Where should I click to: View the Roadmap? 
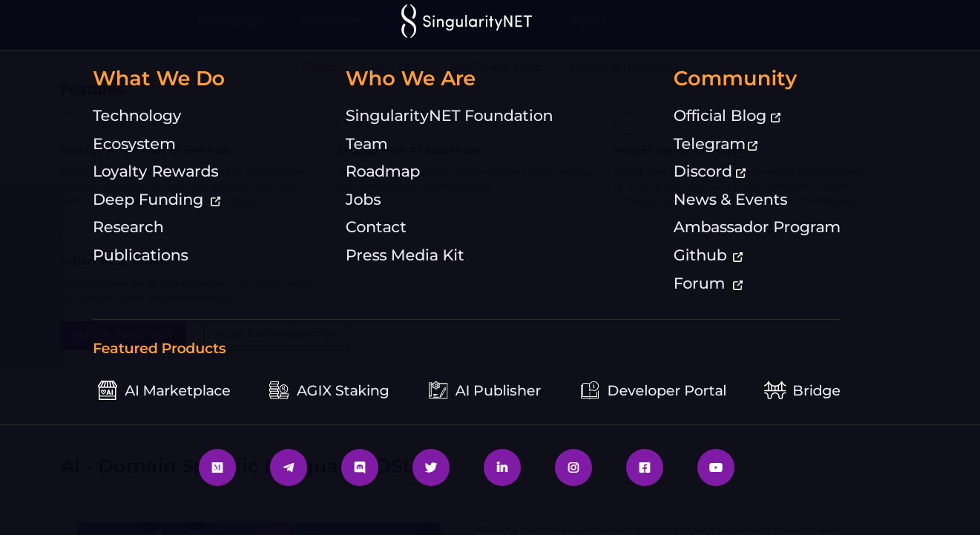point(383,171)
